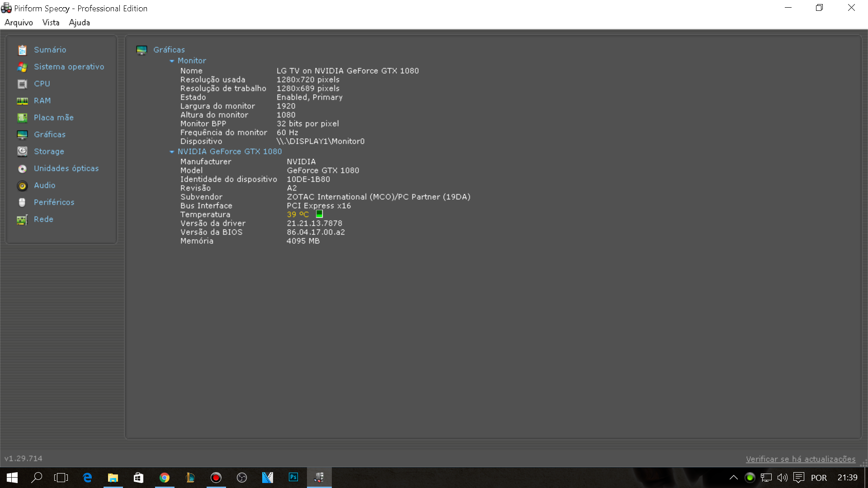This screenshot has height=488, width=868.
Task: Select the PCI Express x16 value
Action: (x=319, y=206)
